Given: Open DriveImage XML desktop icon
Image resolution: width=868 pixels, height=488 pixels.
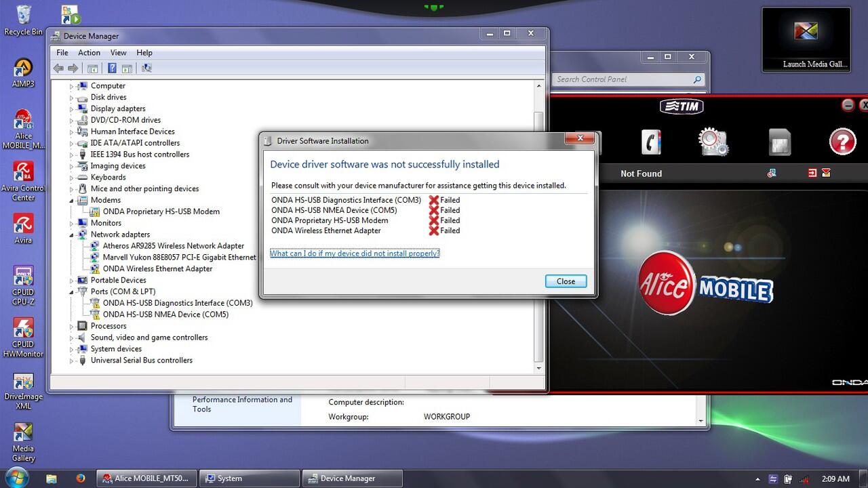Looking at the screenshot, I should pos(23,390).
